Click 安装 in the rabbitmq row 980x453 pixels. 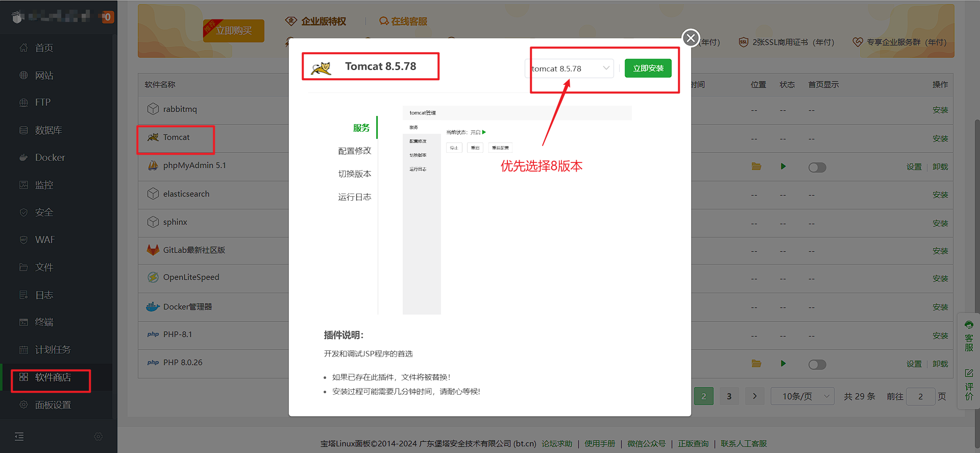coord(940,110)
